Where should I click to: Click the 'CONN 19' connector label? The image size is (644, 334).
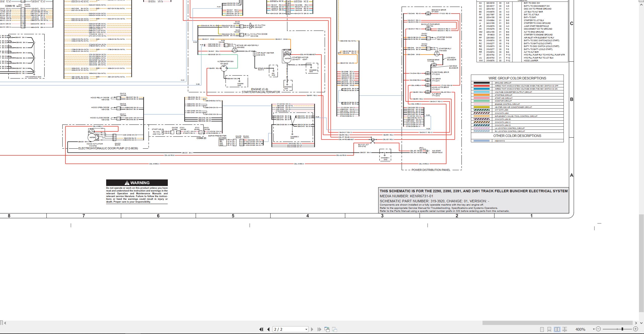click(x=10, y=6)
